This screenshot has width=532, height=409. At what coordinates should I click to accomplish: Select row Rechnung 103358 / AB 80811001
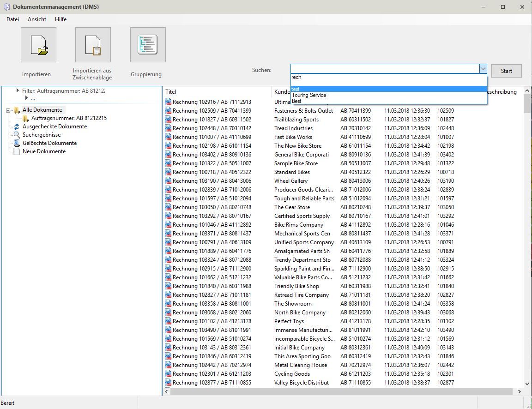pos(212,304)
